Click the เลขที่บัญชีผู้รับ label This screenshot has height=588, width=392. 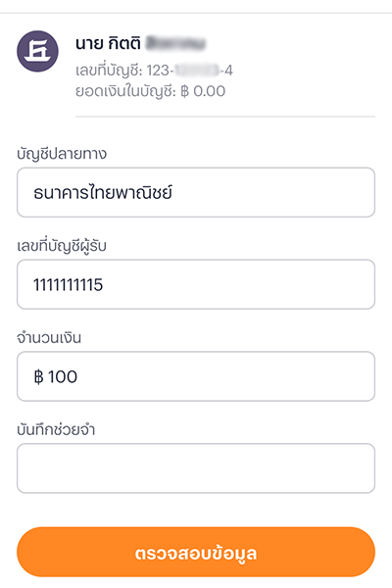(x=62, y=246)
